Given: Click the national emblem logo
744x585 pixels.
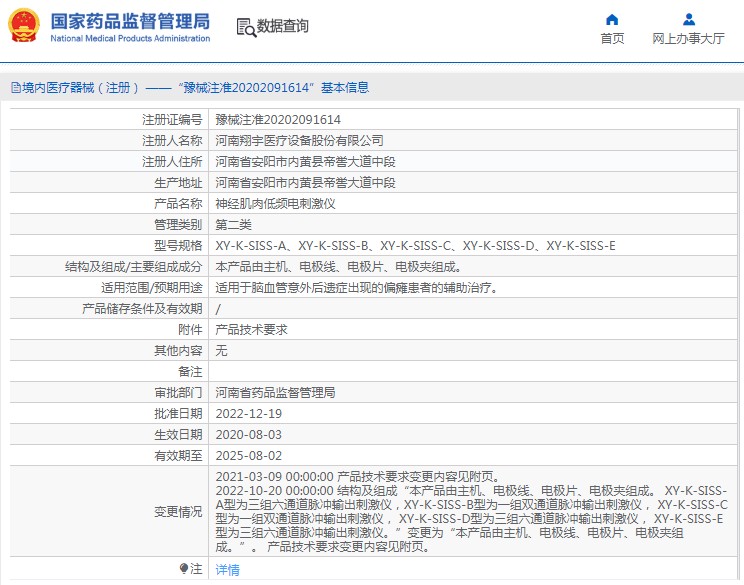Looking at the screenshot, I should click(x=25, y=27).
